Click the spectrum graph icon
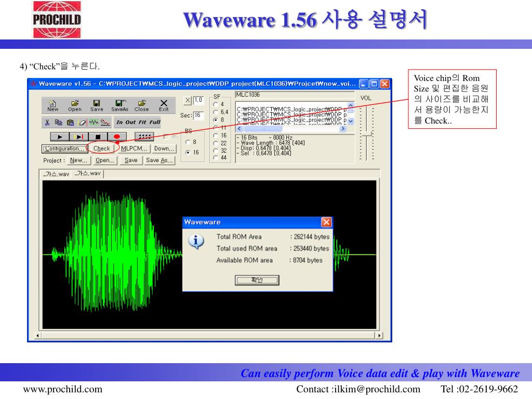532x399 pixels. click(105, 123)
